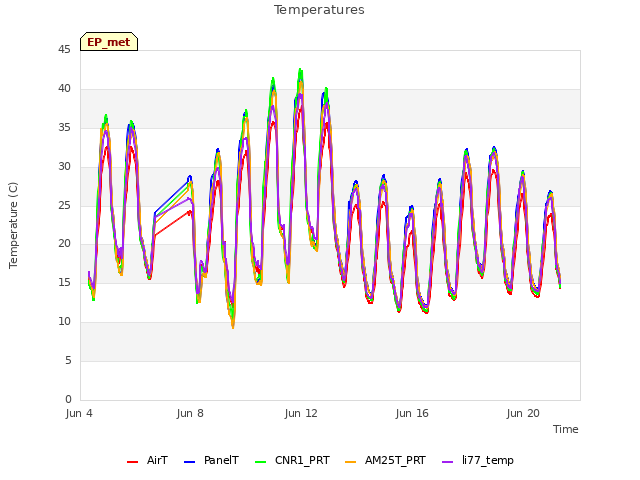640x480 pixels.
Task: Toggle the CNR1_PRT series in the legend
Action: (x=292, y=460)
